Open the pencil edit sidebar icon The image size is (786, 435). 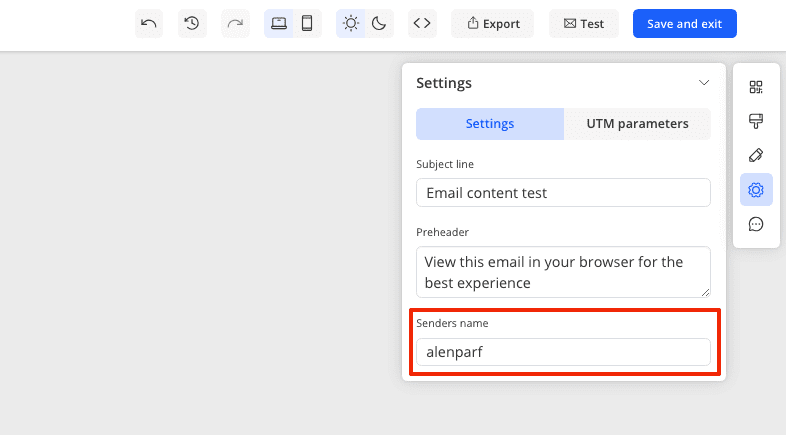coord(756,155)
